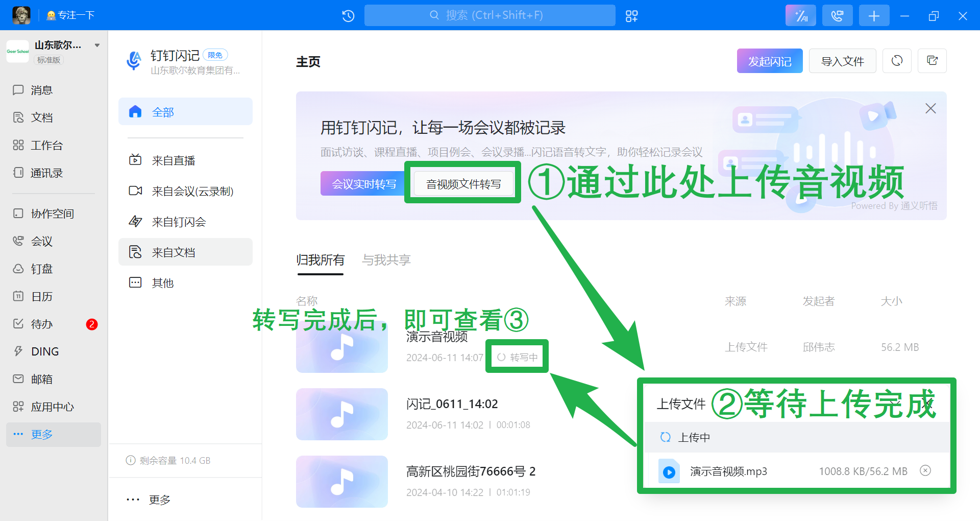
Task: Open 文档 in the left sidebar
Action: pos(54,118)
